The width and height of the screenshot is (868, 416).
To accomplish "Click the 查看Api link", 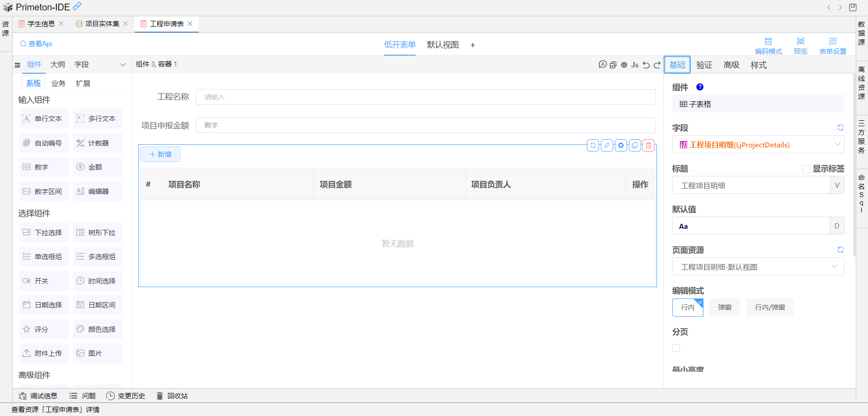I will click(x=36, y=44).
